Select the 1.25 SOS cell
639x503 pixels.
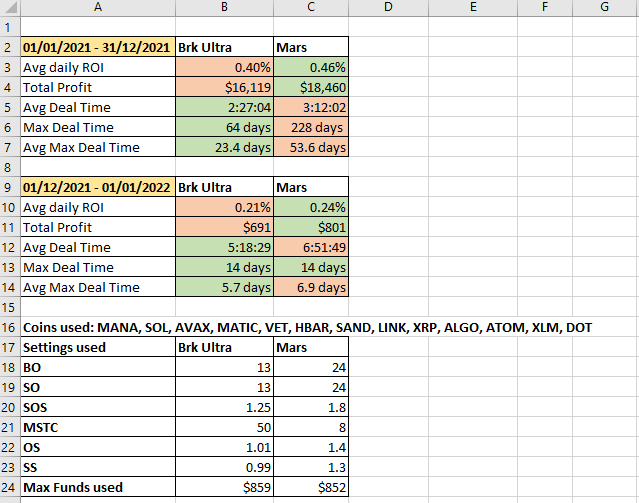[225, 406]
